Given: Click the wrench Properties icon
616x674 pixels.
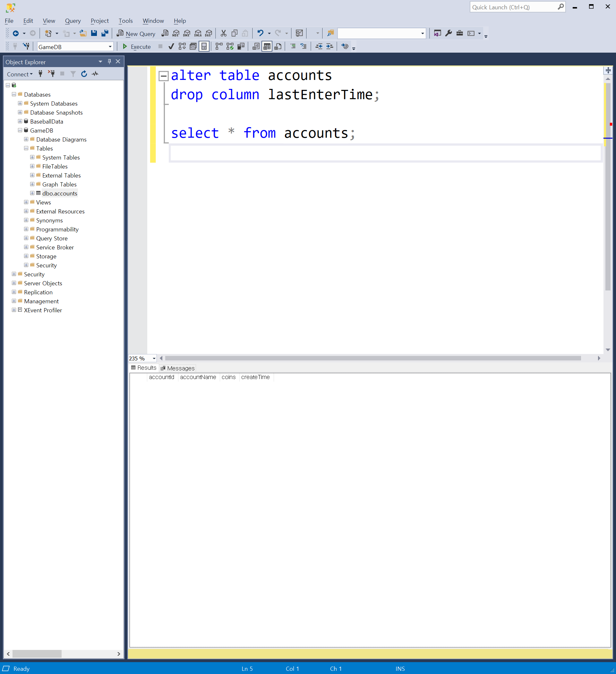Looking at the screenshot, I should (x=449, y=33).
